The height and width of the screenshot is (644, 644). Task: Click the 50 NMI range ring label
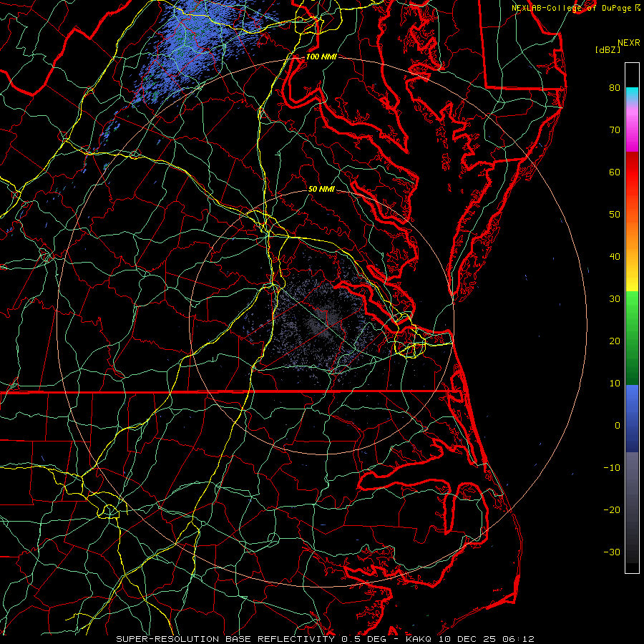[321, 190]
